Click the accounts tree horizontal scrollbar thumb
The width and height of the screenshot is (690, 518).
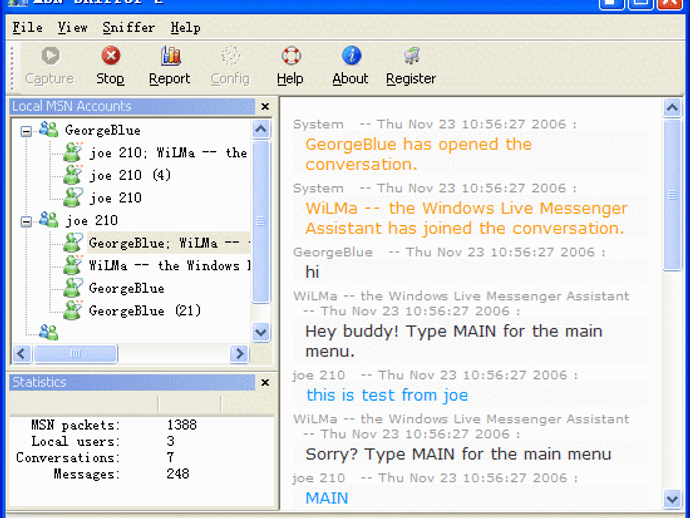click(76, 353)
